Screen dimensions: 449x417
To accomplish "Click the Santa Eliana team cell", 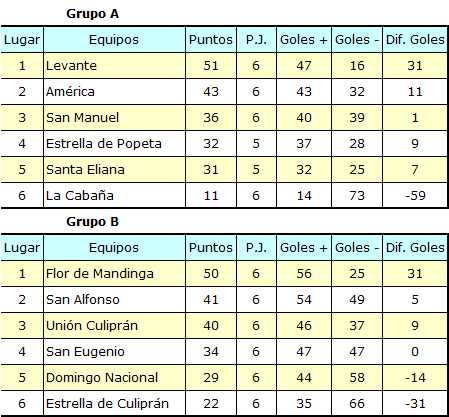I will (x=114, y=170).
